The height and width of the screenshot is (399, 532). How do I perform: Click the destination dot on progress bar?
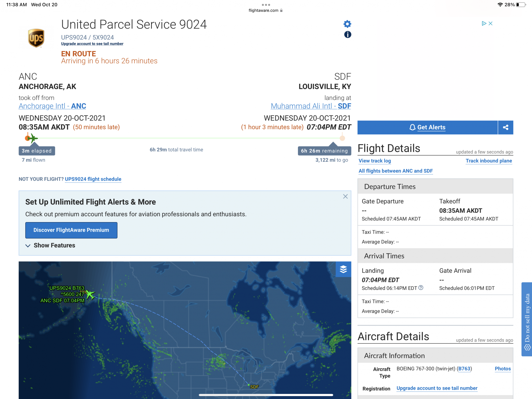(342, 138)
